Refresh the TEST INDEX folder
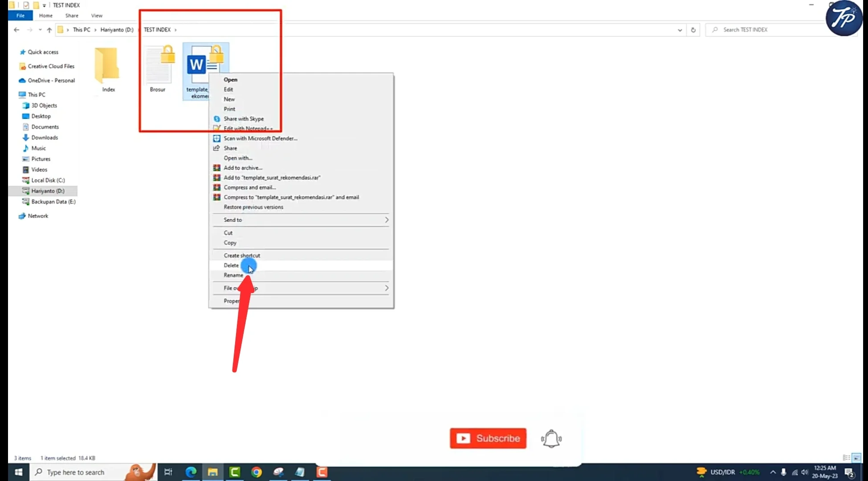Viewport: 868px width, 481px height. pos(693,30)
